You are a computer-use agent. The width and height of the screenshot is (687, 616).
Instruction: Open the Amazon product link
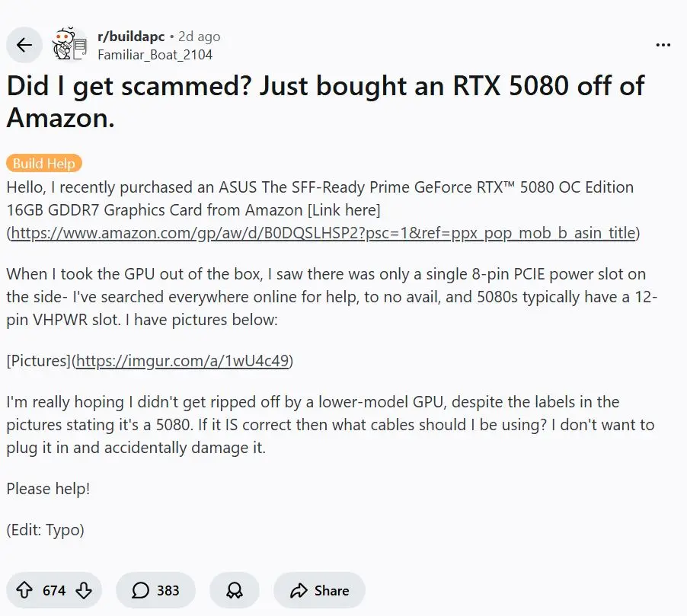click(320, 233)
